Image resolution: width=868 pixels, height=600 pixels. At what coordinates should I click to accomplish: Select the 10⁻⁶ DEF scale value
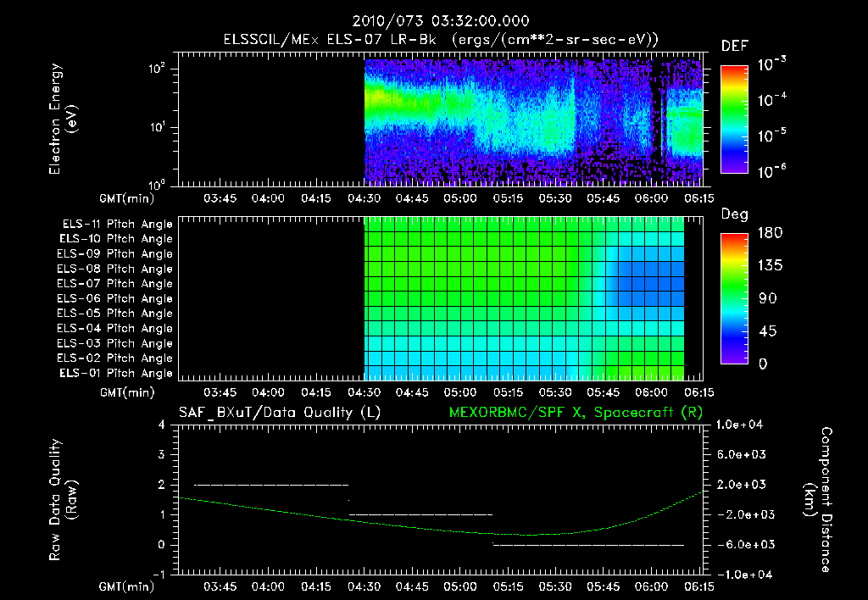771,171
